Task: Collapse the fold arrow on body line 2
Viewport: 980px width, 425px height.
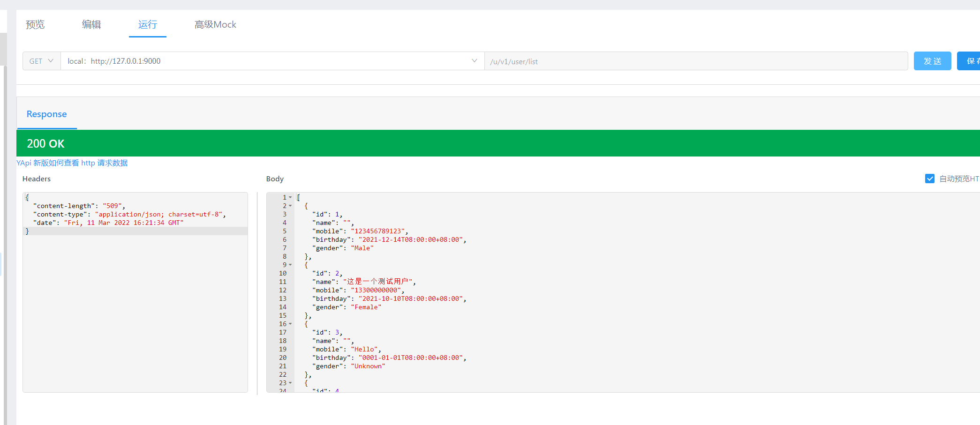Action: point(290,206)
